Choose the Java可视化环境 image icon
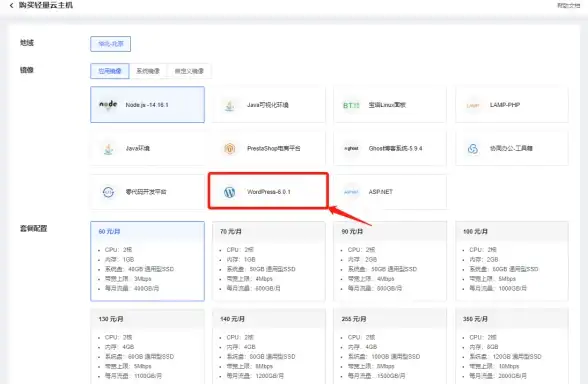 click(x=230, y=105)
